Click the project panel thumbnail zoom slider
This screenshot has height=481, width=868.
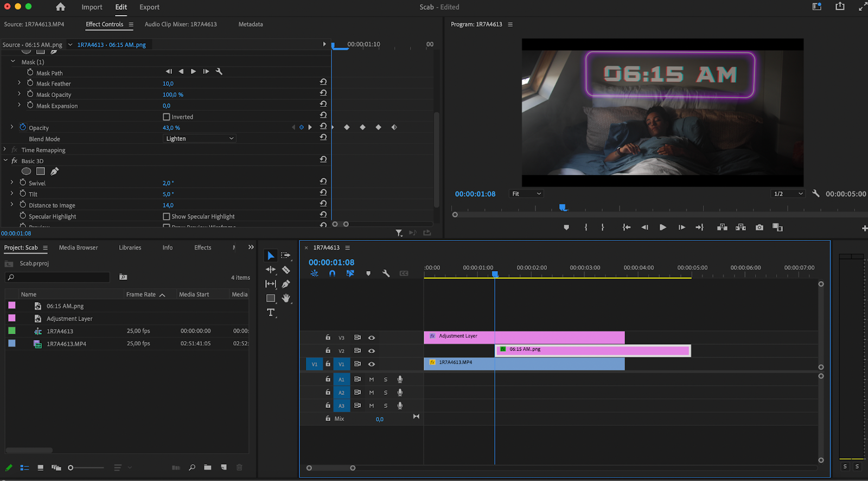coord(71,467)
